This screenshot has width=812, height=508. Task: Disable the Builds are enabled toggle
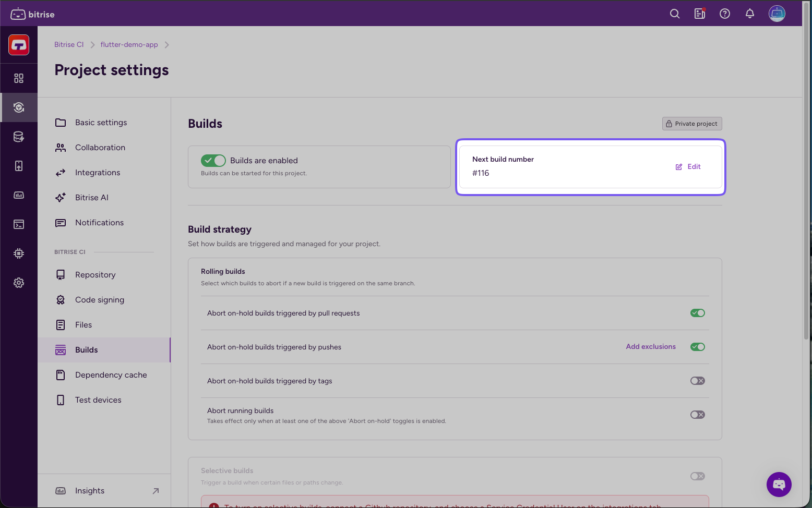pyautogui.click(x=213, y=161)
